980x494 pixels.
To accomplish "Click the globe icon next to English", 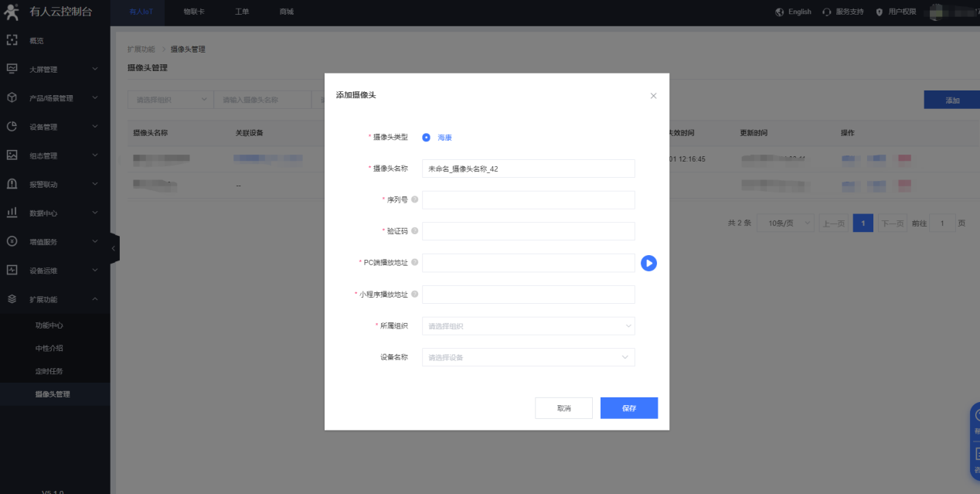I will tap(779, 12).
